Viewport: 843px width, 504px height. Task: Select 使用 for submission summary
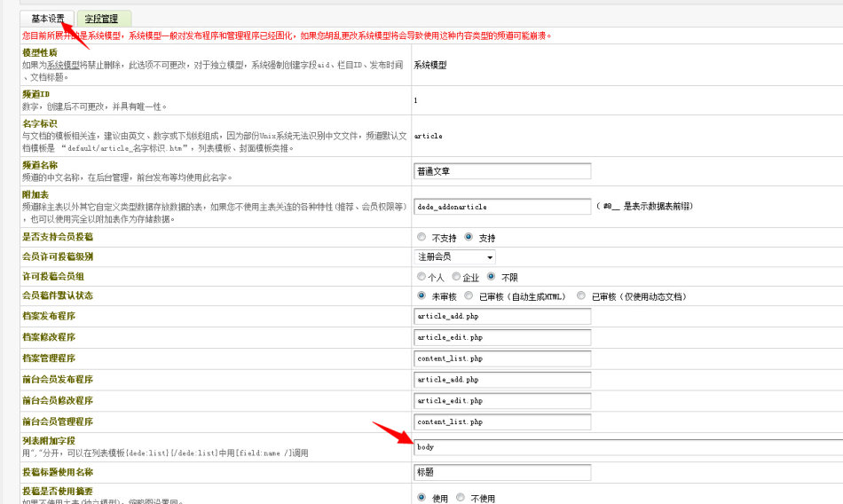pyautogui.click(x=421, y=498)
